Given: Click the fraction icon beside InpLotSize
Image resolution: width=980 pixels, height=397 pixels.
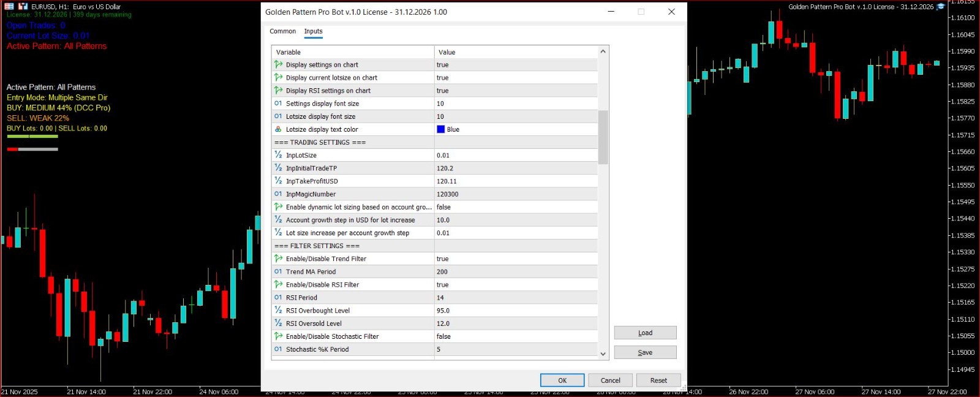Looking at the screenshot, I should click(278, 155).
